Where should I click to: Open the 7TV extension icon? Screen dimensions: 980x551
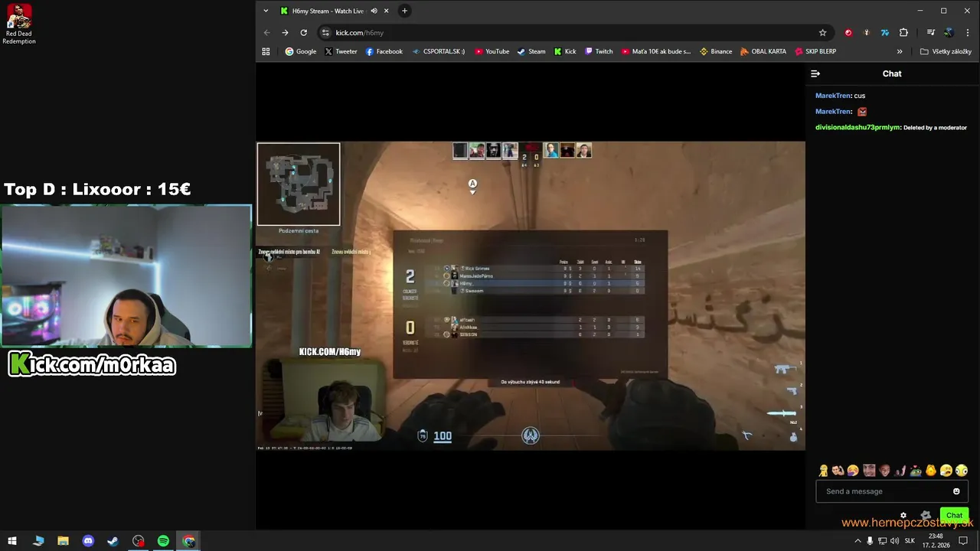[885, 33]
